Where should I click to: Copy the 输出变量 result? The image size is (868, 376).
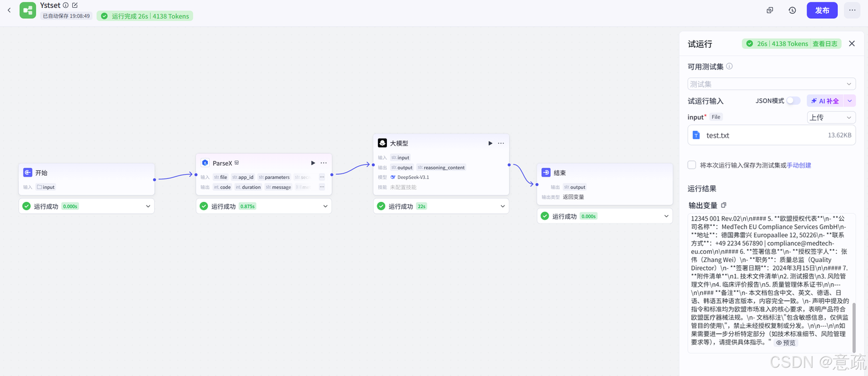(724, 205)
